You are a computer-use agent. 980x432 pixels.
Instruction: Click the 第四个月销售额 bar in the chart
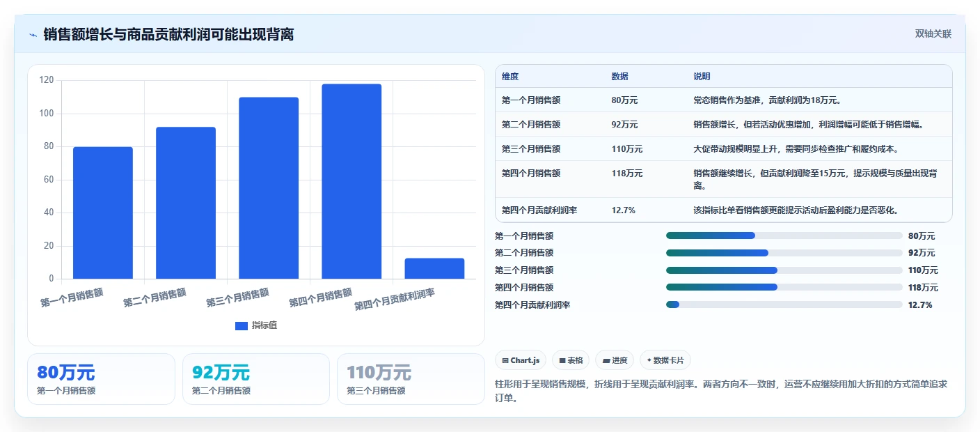[x=351, y=181]
